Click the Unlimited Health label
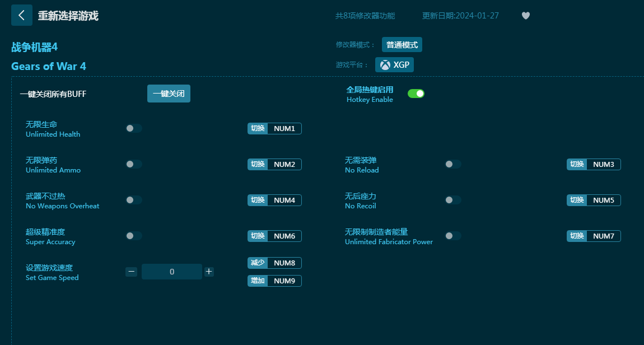644x345 pixels. (53, 134)
